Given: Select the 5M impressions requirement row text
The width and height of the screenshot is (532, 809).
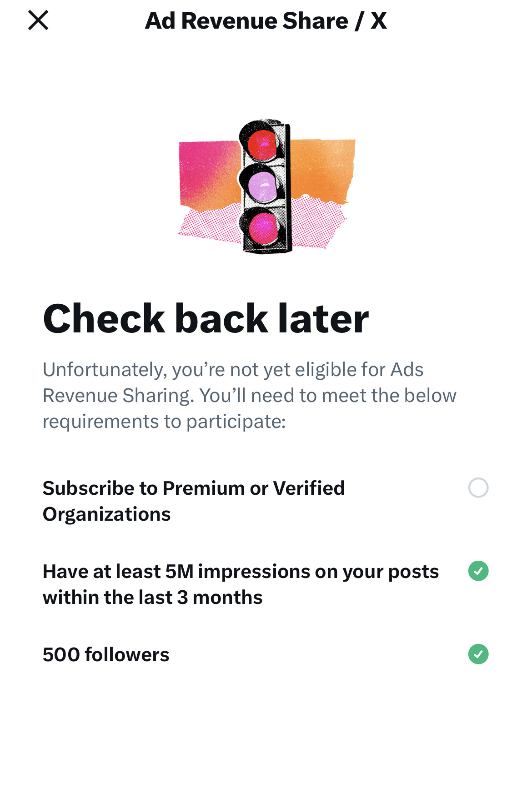Looking at the screenshot, I should pyautogui.click(x=241, y=584).
